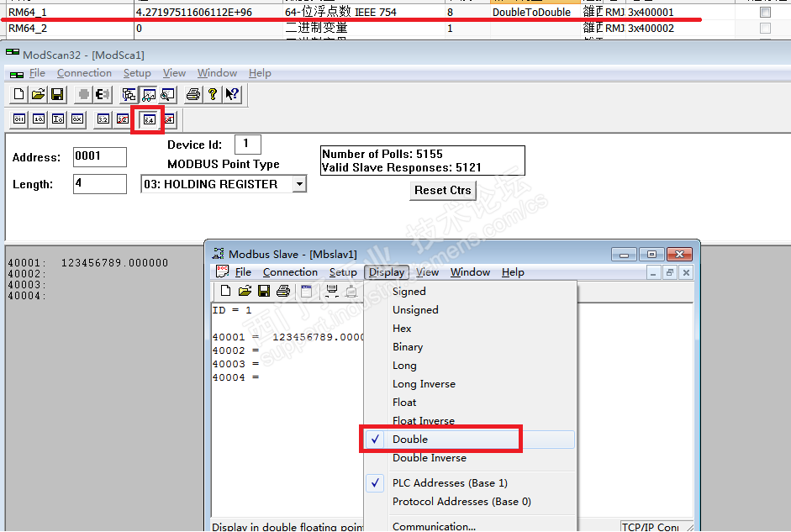Click the magnifier traffic view icon in ModScan32
Viewport: 791px width, 532px height.
pyautogui.click(x=167, y=94)
